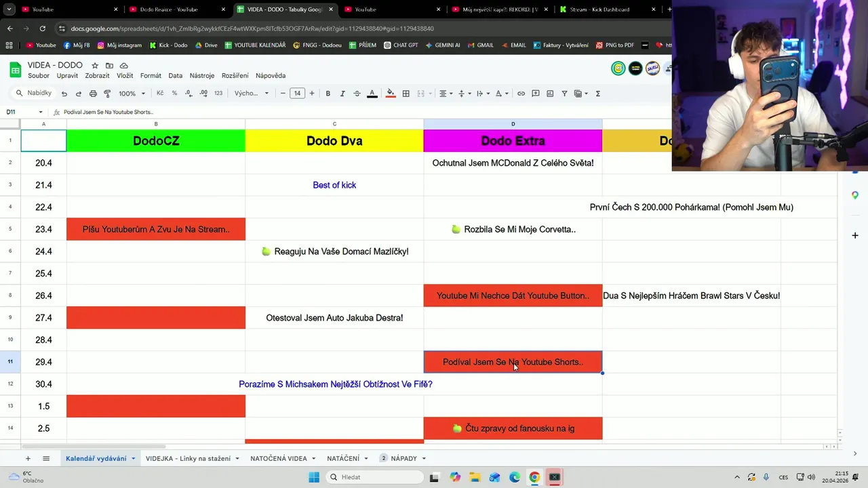Open the fill color bucket picker
This screenshot has width=868, height=488.
(391, 94)
